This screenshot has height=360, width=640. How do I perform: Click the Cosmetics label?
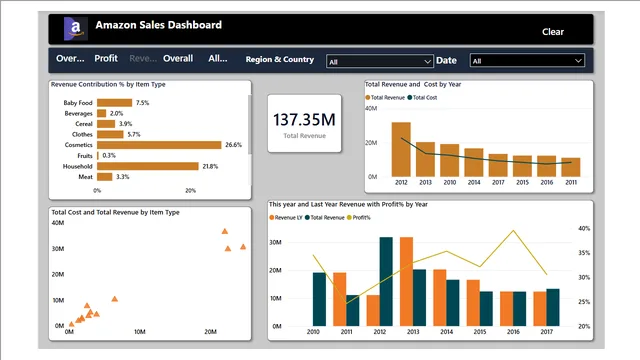click(x=78, y=145)
